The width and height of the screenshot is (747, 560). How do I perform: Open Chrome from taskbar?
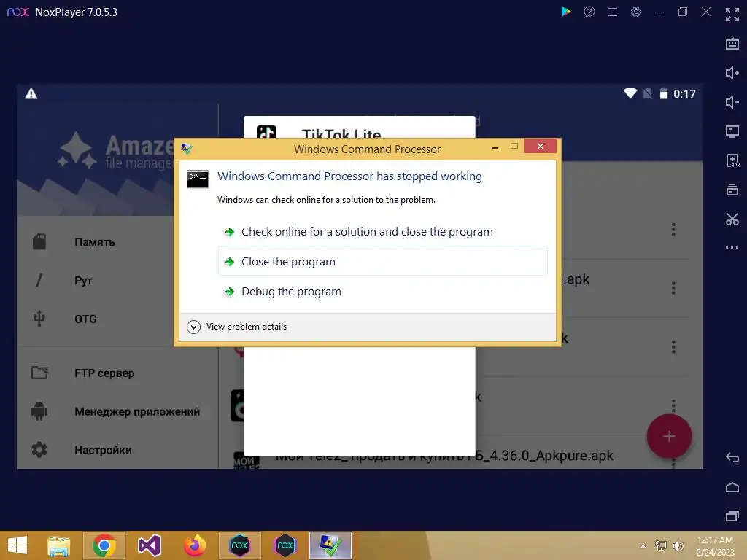(x=104, y=545)
